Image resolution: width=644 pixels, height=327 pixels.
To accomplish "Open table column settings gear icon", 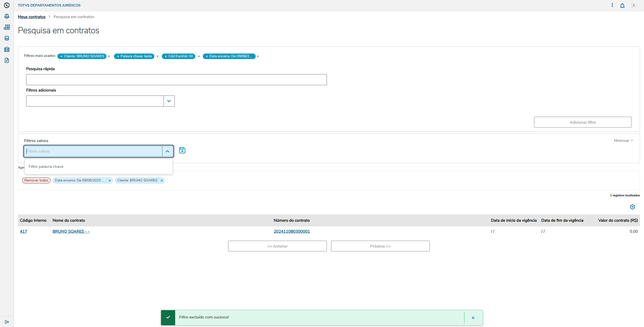I will pyautogui.click(x=632, y=207).
